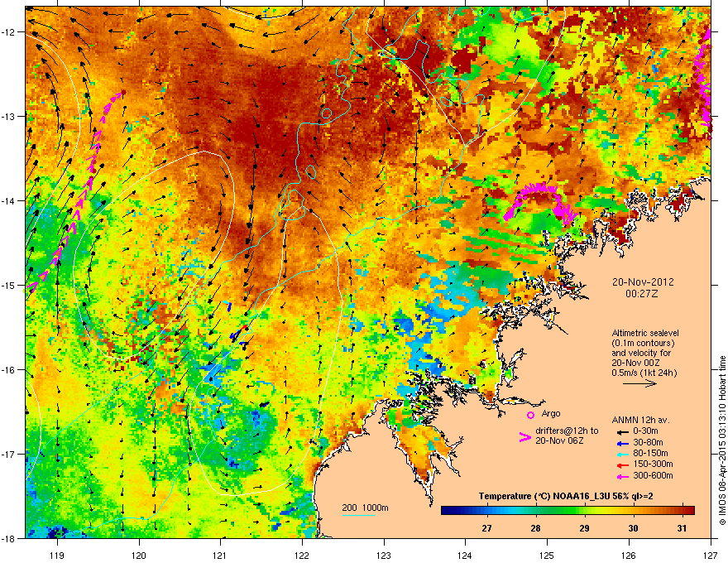Screen dimensions: 728x563
Task: Click the red 150-300m arrow symbol
Action: tap(622, 465)
